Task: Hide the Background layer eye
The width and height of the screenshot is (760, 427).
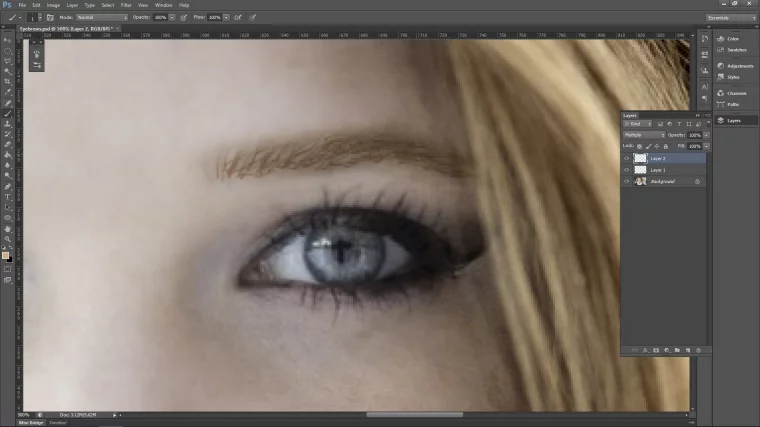Action: [x=627, y=181]
